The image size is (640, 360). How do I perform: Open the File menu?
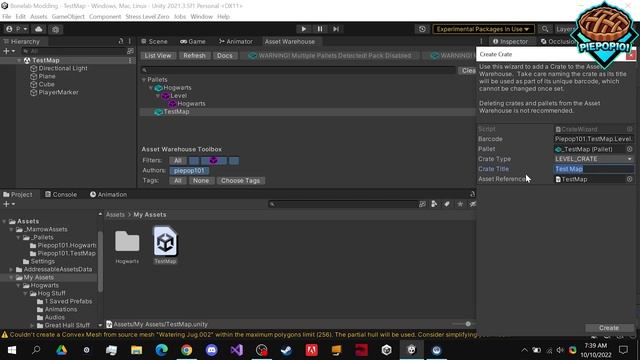pyautogui.click(x=7, y=16)
